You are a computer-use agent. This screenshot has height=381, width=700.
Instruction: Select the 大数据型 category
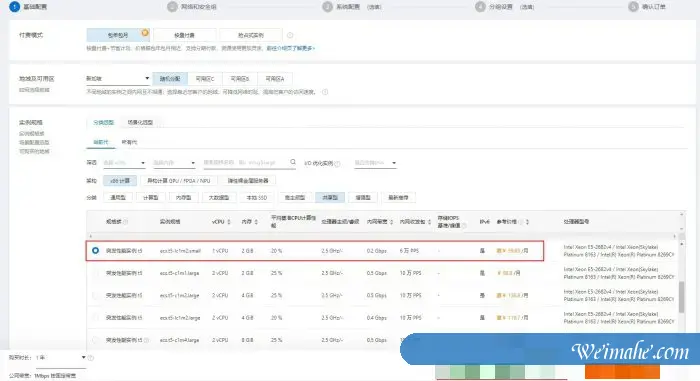click(219, 197)
